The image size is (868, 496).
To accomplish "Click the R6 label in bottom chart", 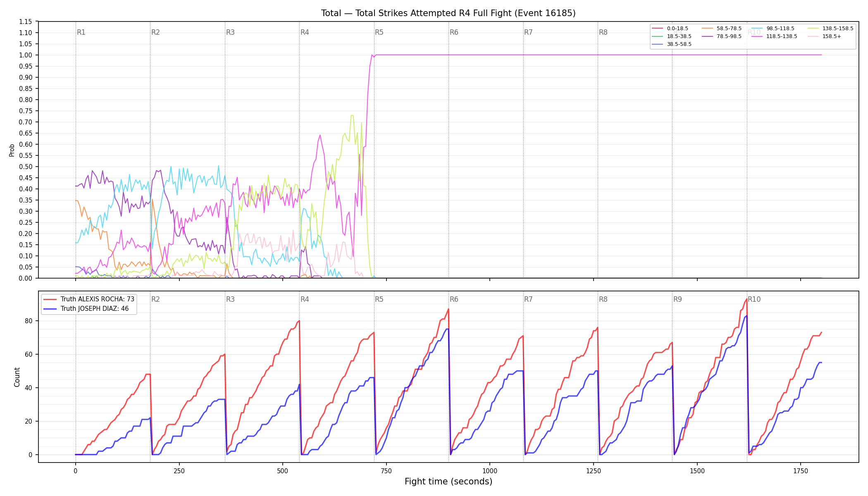I will [454, 299].
